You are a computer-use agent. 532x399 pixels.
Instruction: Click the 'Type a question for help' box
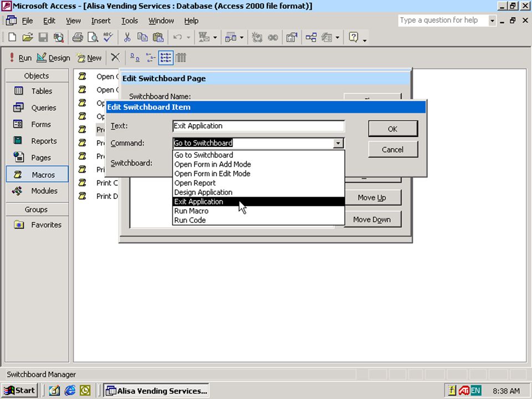click(x=443, y=21)
